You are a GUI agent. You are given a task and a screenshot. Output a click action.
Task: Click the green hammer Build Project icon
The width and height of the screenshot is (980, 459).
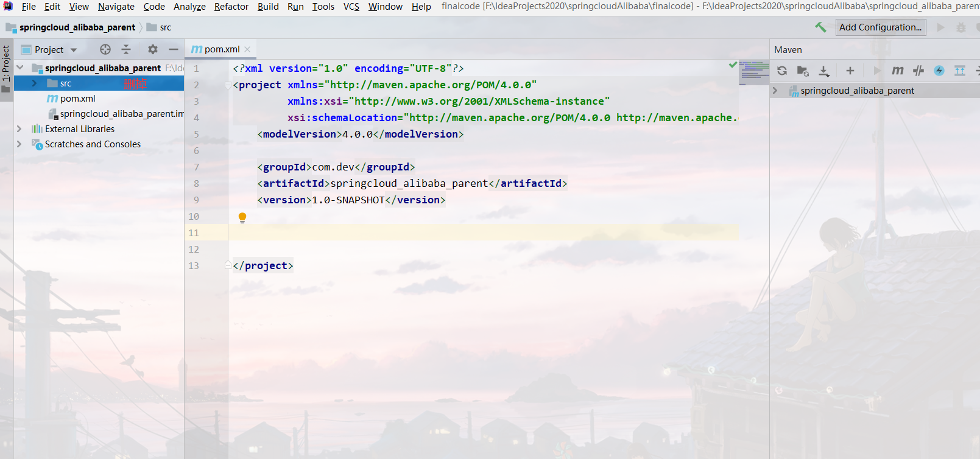click(x=820, y=27)
